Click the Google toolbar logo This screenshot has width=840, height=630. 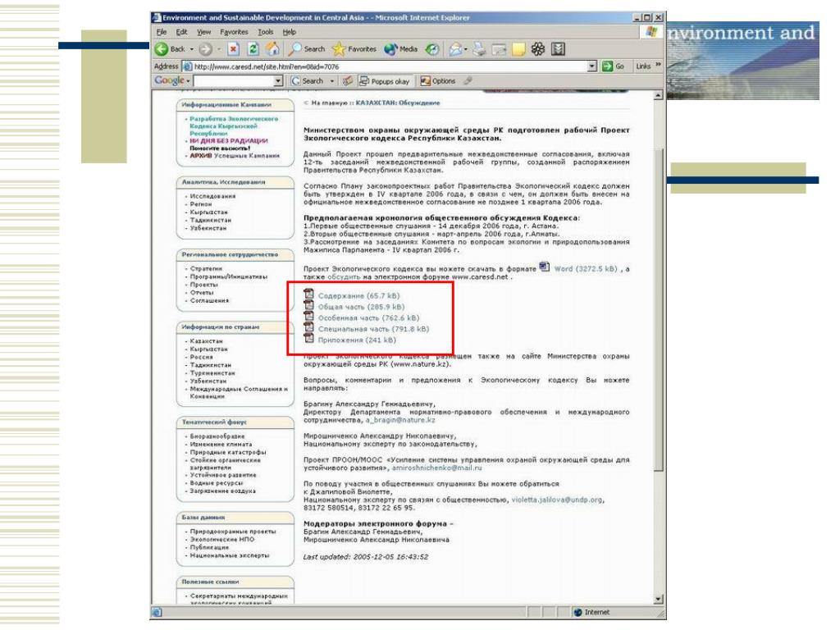169,80
